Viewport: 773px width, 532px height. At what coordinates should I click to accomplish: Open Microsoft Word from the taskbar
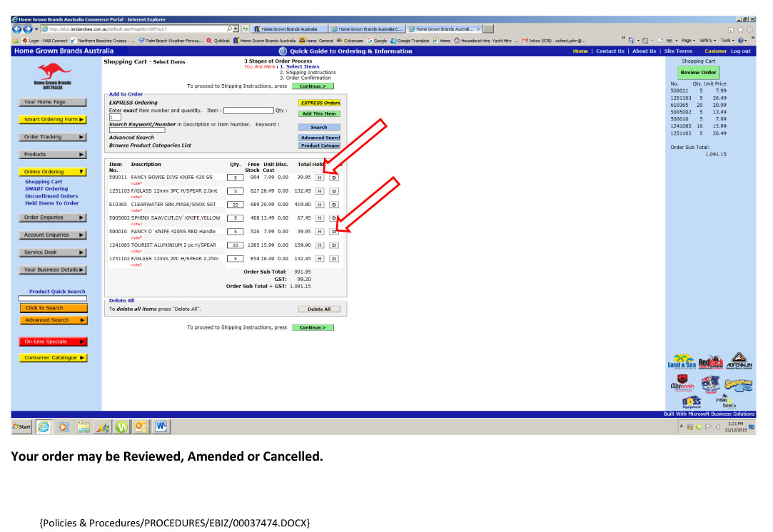pyautogui.click(x=161, y=426)
